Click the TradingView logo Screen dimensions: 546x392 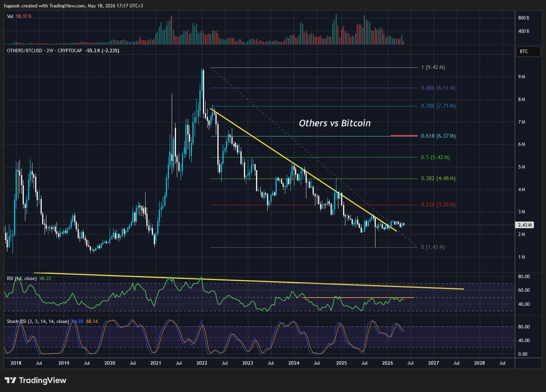pos(35,380)
